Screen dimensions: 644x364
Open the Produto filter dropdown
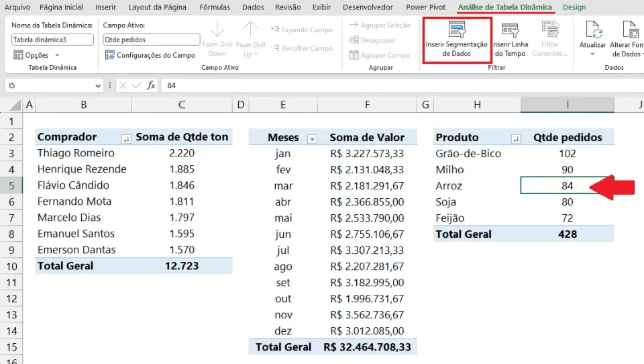tap(516, 140)
